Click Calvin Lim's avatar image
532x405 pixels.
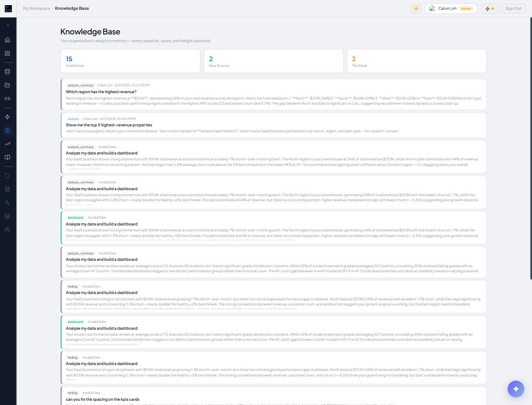432,9
